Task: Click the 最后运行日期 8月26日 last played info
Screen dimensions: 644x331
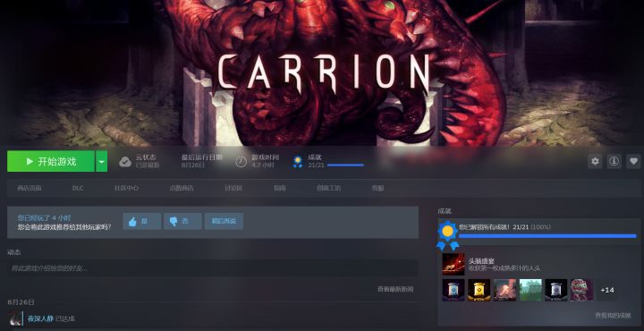Action: pyautogui.click(x=201, y=161)
